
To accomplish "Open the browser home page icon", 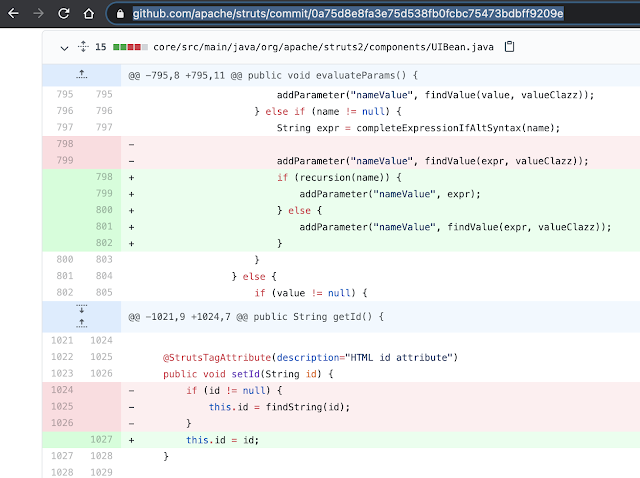I will [x=89, y=13].
